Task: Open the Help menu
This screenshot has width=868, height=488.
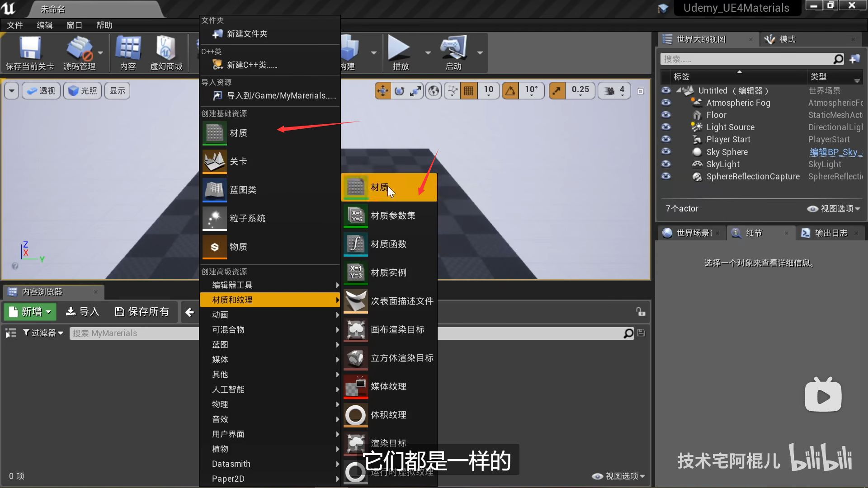Action: tap(104, 25)
